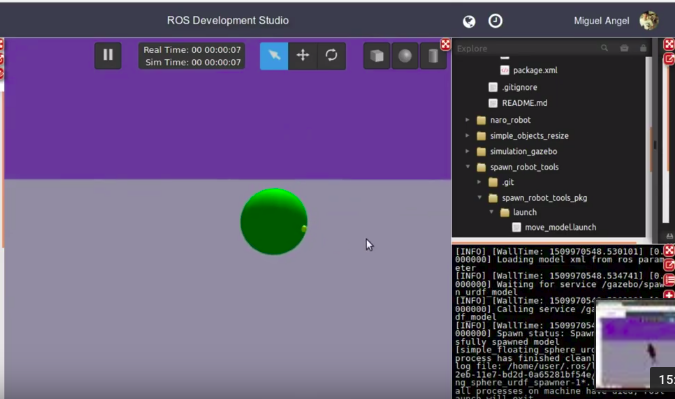Open the globe icon in header
Image resolution: width=675 pixels, height=399 pixels.
[x=469, y=21]
